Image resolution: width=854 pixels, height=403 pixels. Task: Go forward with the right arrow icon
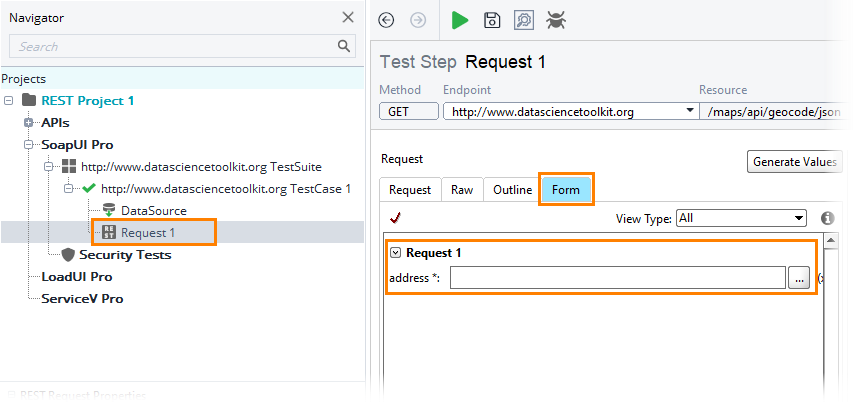point(418,21)
